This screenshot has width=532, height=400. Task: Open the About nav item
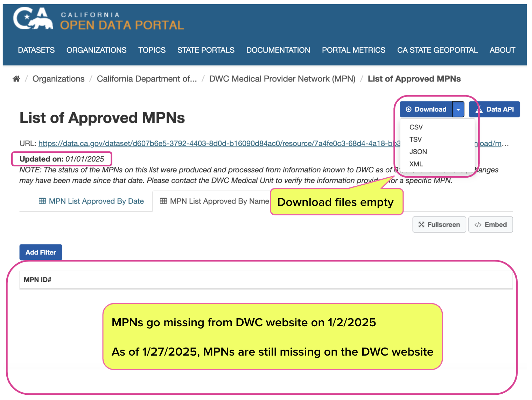(502, 50)
